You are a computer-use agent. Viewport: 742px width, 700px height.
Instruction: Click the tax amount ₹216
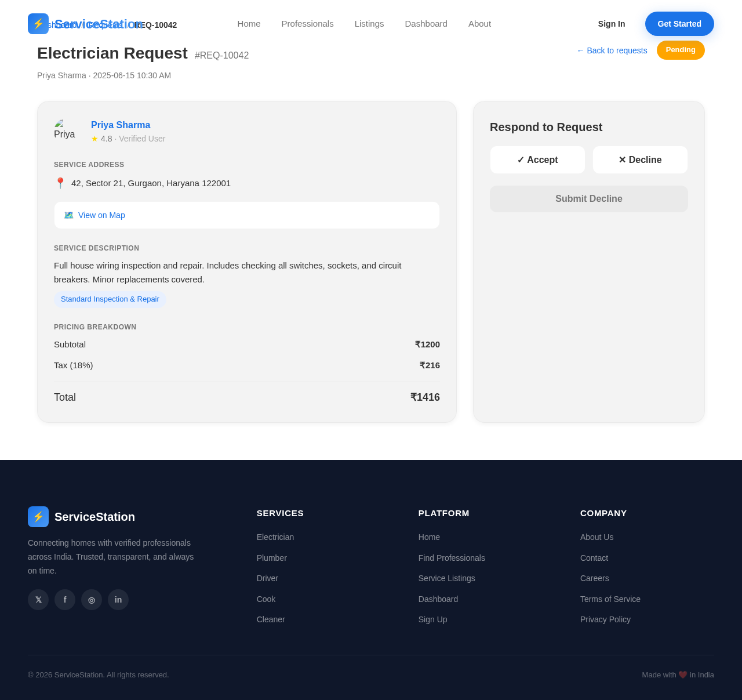(430, 365)
